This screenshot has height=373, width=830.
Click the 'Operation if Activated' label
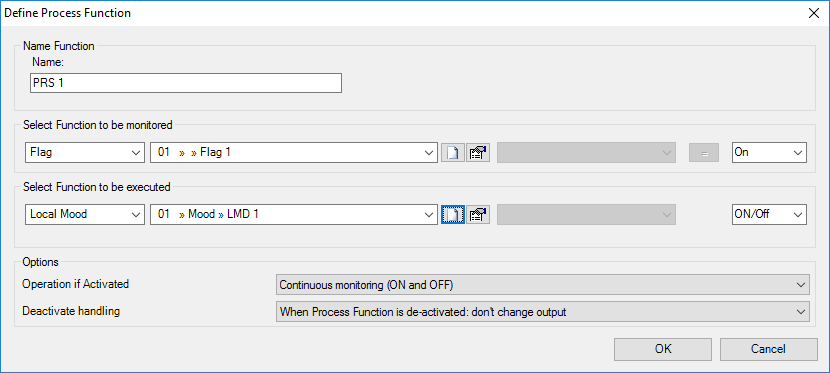pos(76,284)
